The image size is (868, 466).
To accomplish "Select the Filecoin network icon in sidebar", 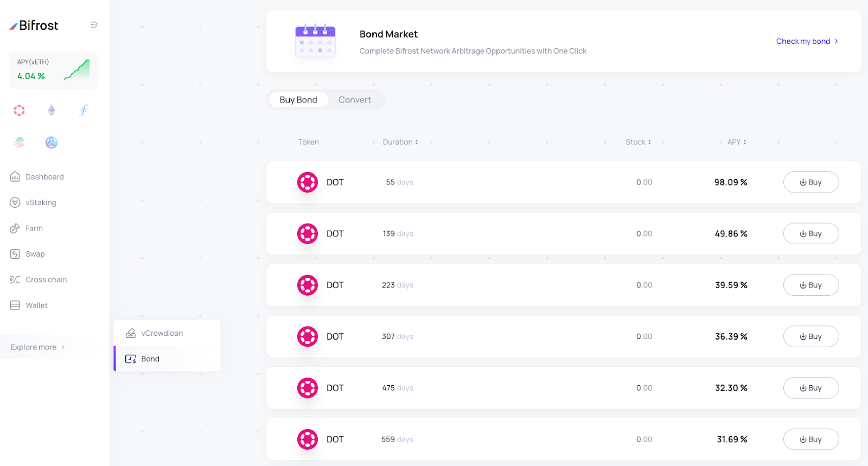I will click(83, 111).
